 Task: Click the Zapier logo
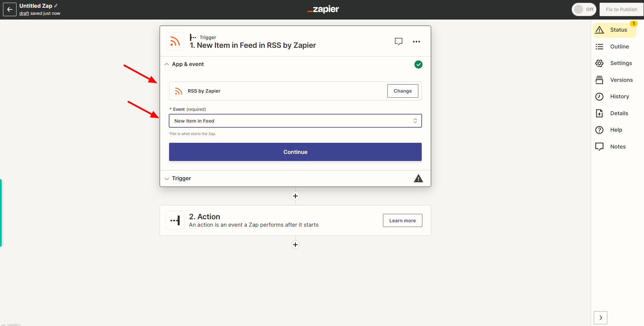click(x=323, y=9)
